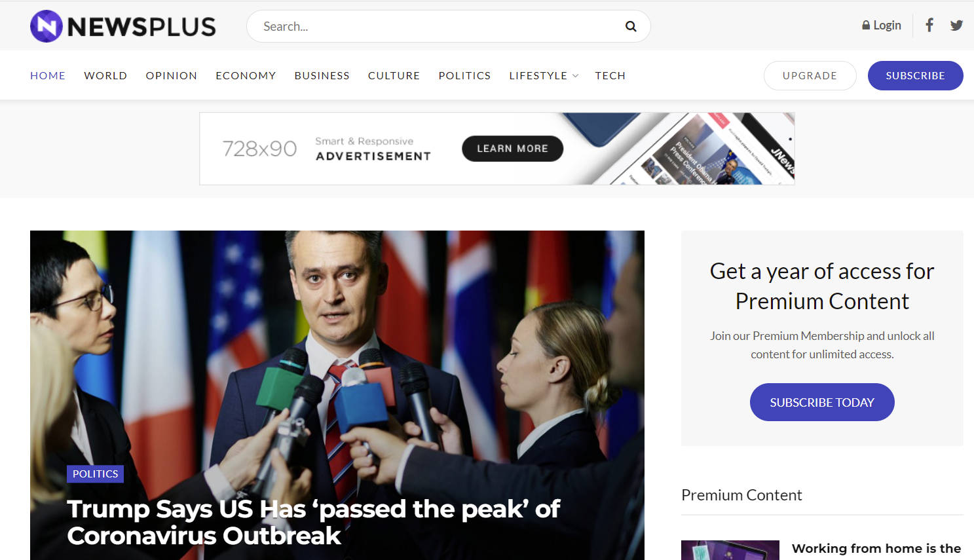
Task: Click the lock Login link
Action: point(882,26)
